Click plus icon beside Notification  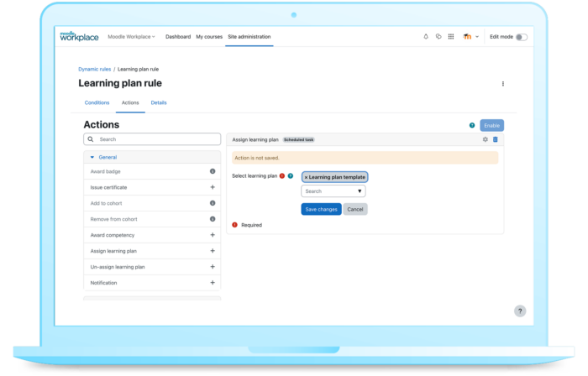click(213, 283)
